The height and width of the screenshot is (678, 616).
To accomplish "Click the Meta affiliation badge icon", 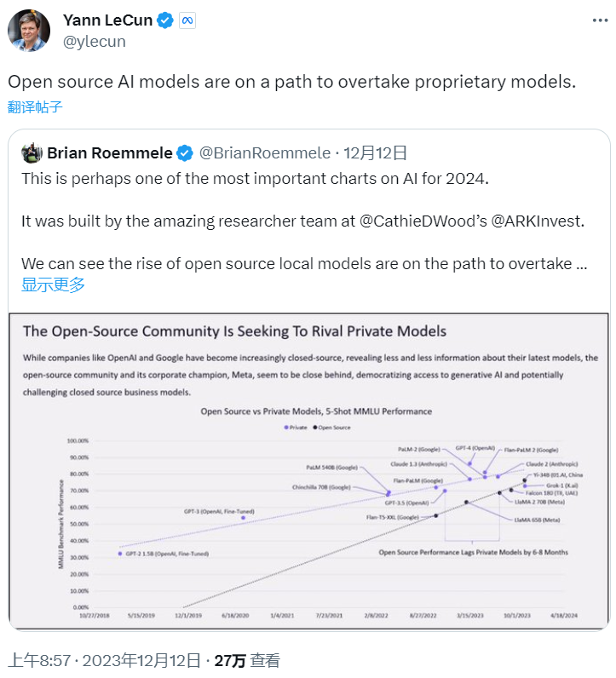I will click(187, 20).
